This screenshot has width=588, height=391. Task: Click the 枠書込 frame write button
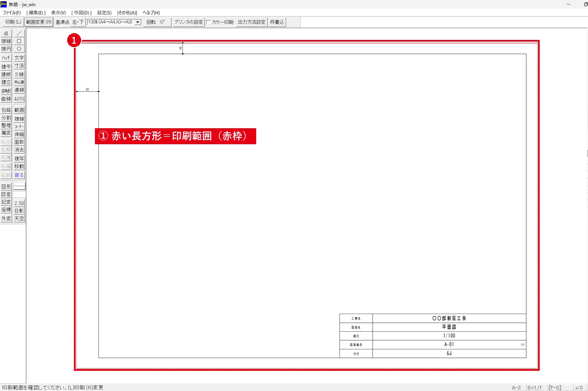click(x=277, y=22)
